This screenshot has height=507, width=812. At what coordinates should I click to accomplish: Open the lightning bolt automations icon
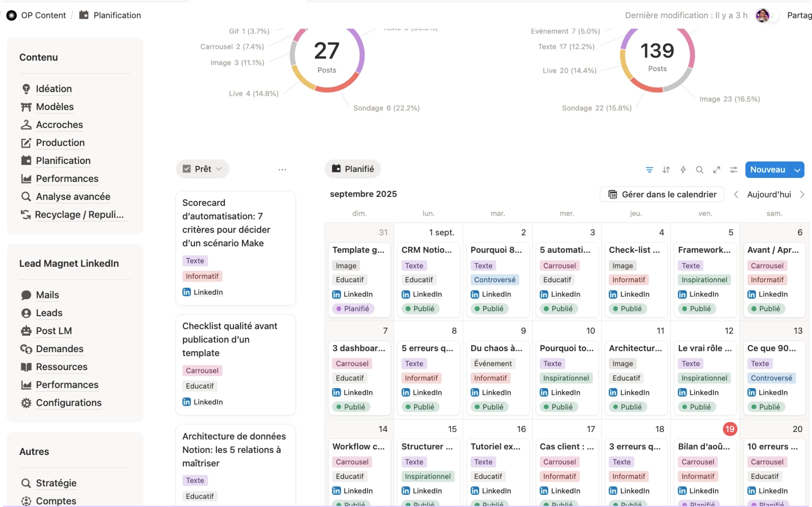point(683,170)
